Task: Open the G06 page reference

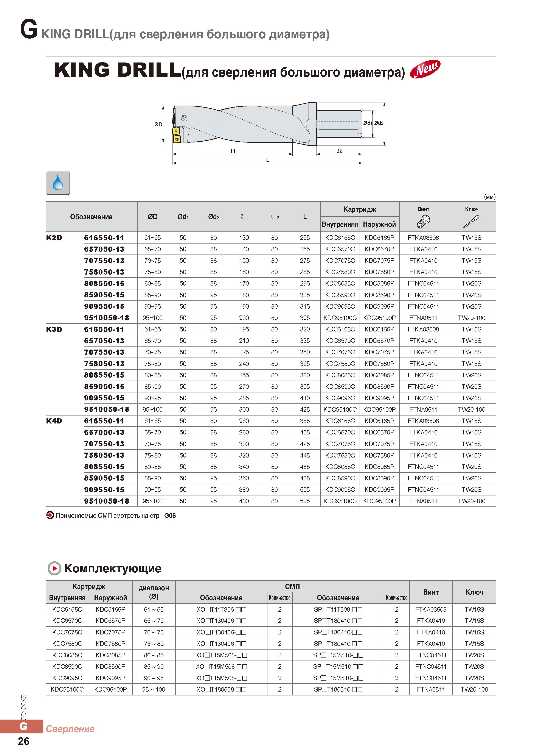Action: [x=170, y=516]
